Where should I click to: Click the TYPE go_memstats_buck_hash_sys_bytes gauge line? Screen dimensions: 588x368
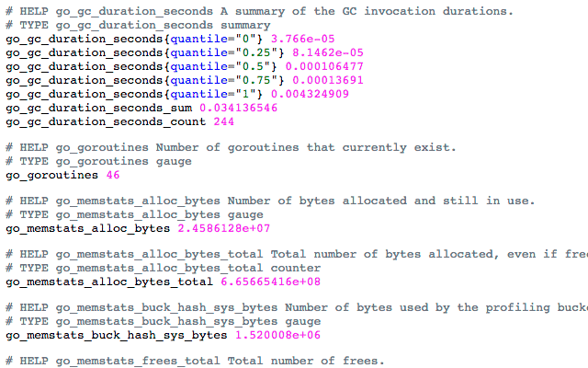coord(164,321)
